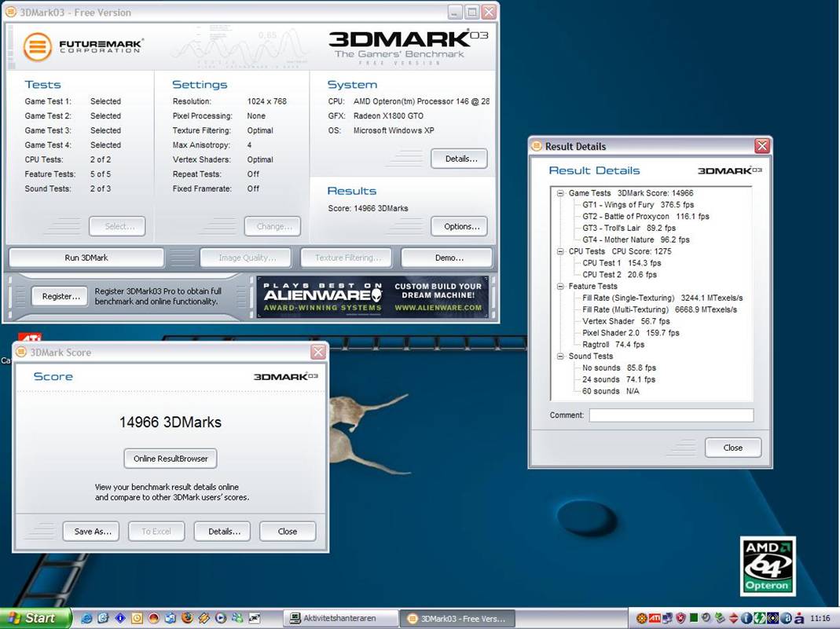Click Image Quality button

coord(245,258)
